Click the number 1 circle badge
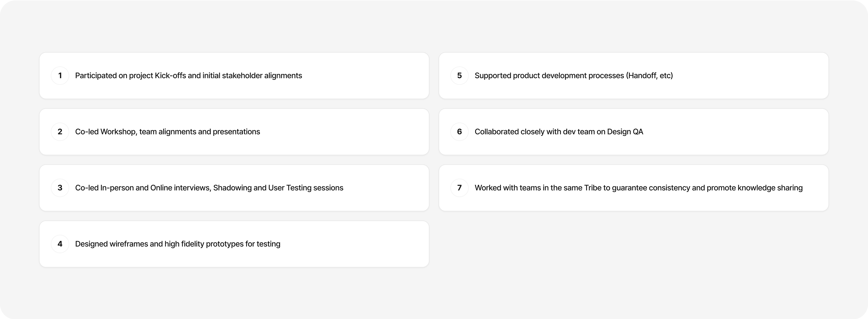Image resolution: width=868 pixels, height=319 pixels. coord(60,75)
